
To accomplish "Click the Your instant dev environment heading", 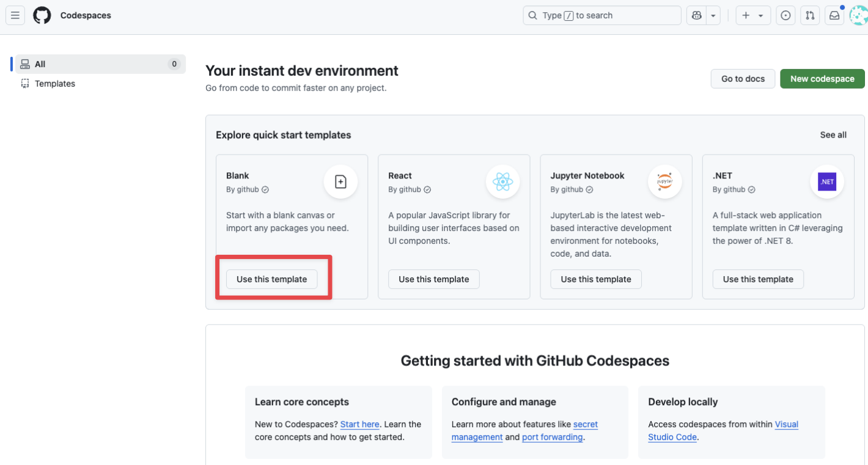I will pyautogui.click(x=302, y=71).
